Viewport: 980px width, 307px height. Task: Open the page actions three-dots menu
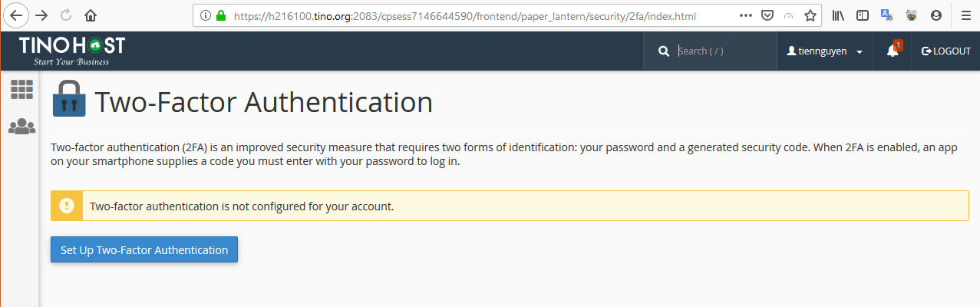[x=746, y=15]
